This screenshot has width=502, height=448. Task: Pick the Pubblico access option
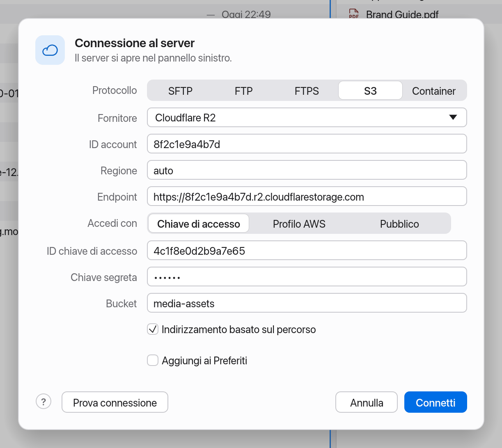pyautogui.click(x=399, y=224)
